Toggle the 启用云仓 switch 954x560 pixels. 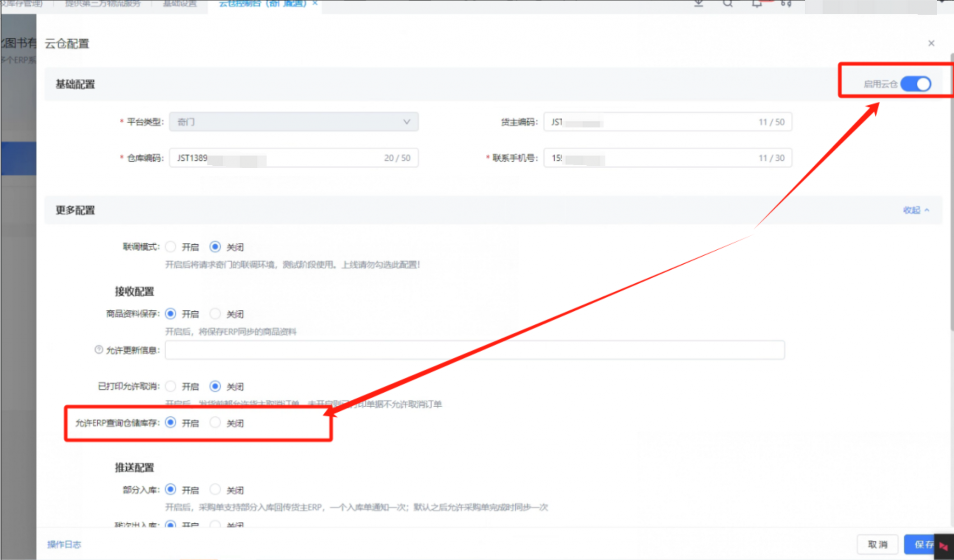coord(915,84)
